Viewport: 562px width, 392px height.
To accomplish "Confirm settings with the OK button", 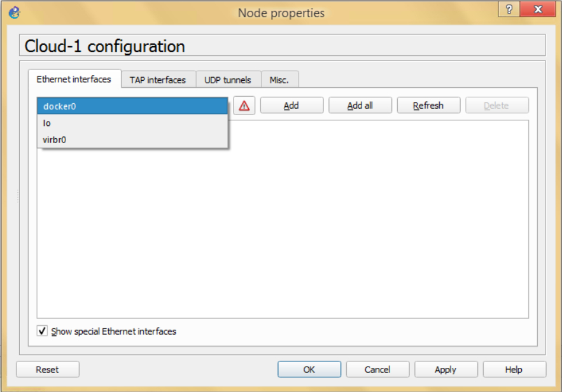I will [x=309, y=369].
